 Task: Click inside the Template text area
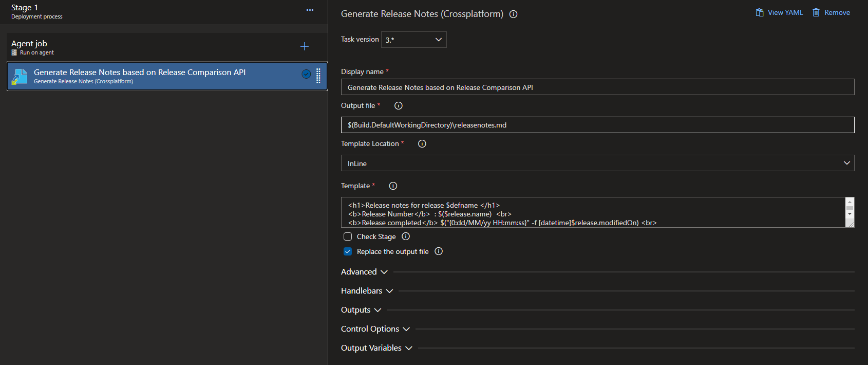593,212
